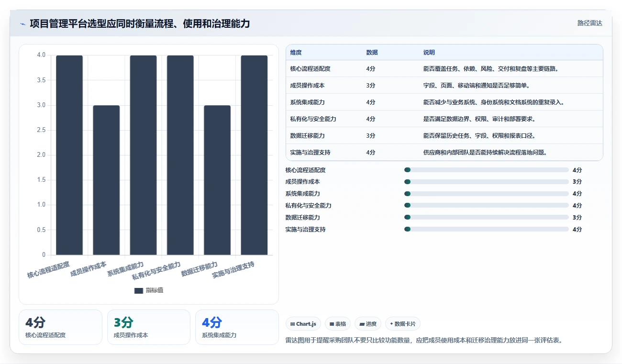Viewport: 622px width, 364px height.
Task: Click the 3分 value in 数据迁移能力 table row
Action: pyautogui.click(x=371, y=136)
